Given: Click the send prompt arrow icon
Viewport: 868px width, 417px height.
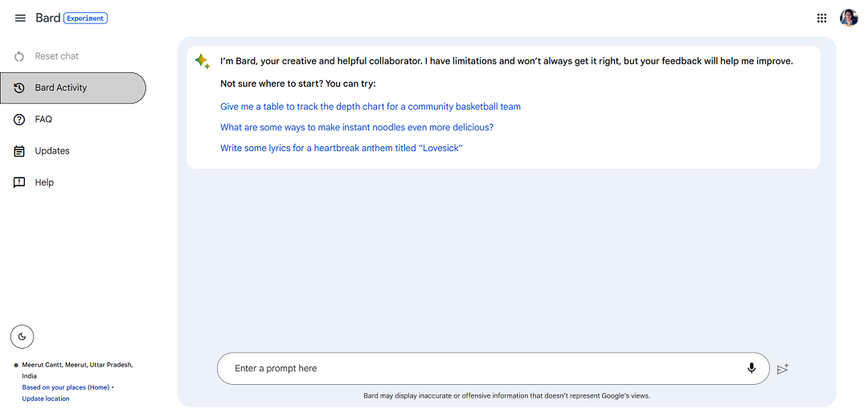Looking at the screenshot, I should coord(782,369).
